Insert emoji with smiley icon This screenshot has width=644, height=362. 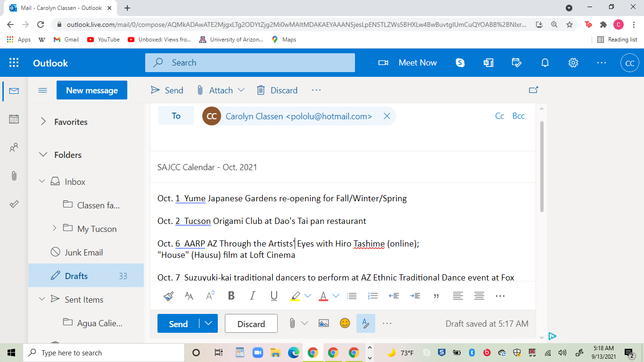click(x=345, y=323)
